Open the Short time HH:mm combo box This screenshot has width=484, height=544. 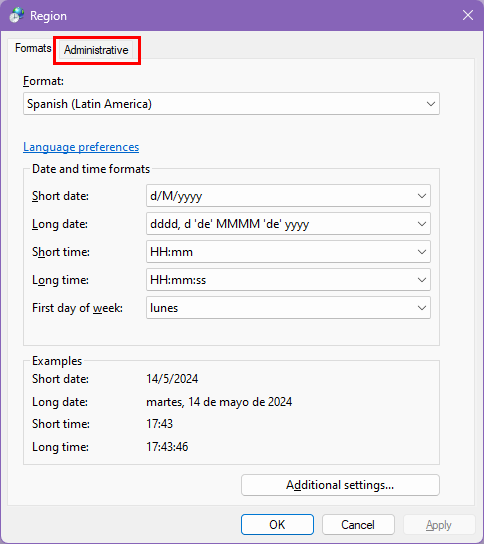coord(288,252)
